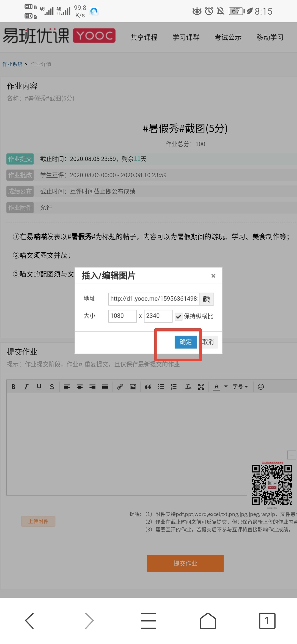Viewport: 297px width, 644px height.
Task: Open the emoji picker smiley icon
Action: coord(261,387)
